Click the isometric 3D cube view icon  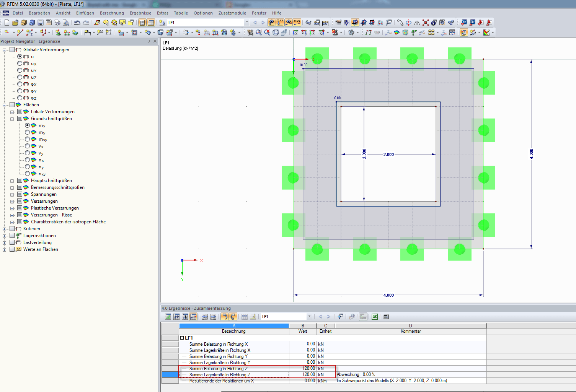[276, 33]
